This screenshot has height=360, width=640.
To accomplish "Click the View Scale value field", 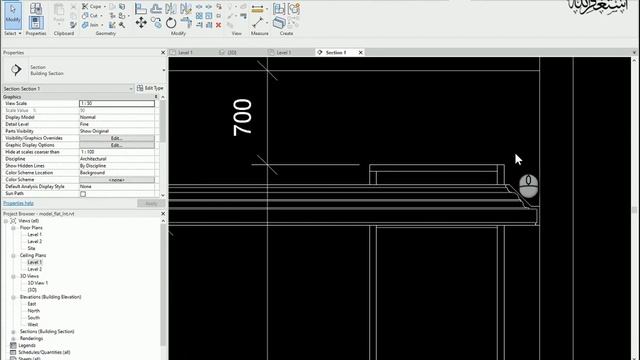I will [x=117, y=104].
